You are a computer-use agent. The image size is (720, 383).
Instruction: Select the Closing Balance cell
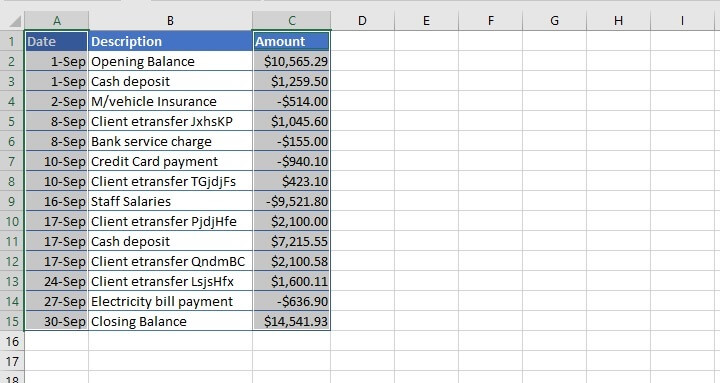pyautogui.click(x=170, y=321)
